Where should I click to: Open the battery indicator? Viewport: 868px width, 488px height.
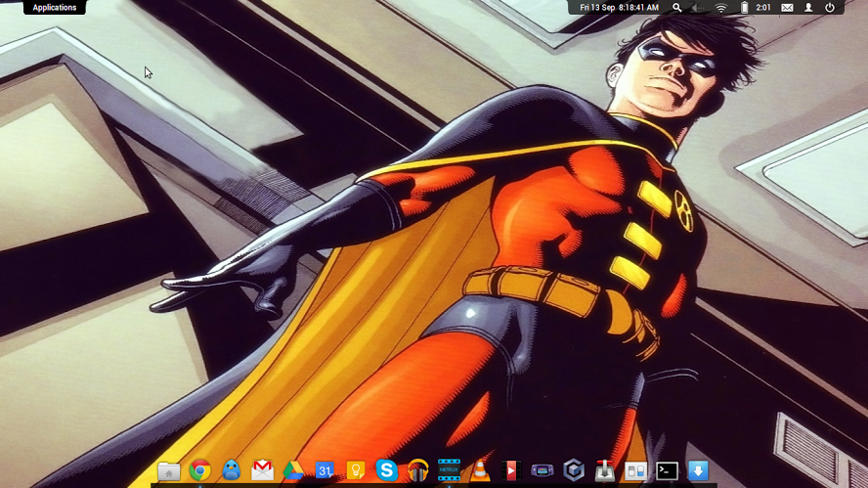pyautogui.click(x=745, y=7)
